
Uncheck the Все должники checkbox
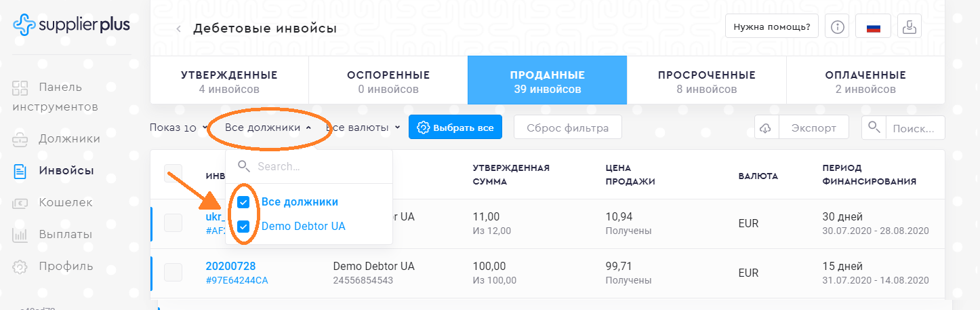coord(244,202)
